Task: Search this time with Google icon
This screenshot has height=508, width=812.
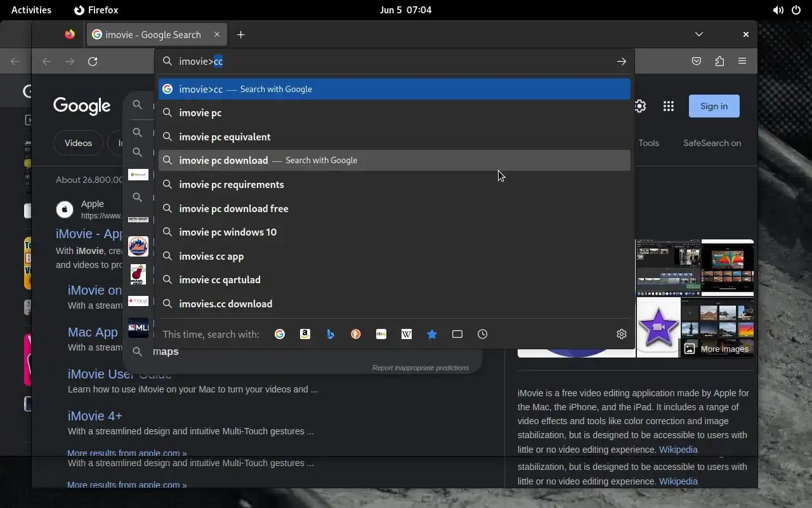Action: click(x=280, y=334)
